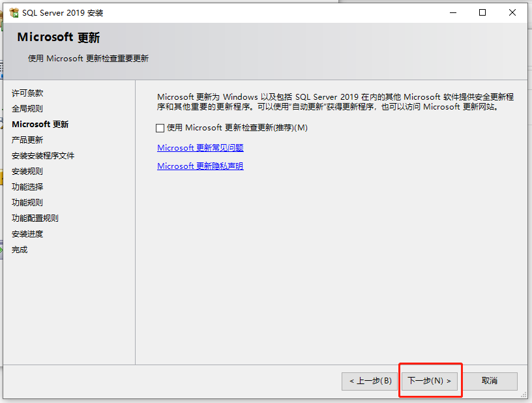Click the Microsoft 更新 page heading

(59, 37)
